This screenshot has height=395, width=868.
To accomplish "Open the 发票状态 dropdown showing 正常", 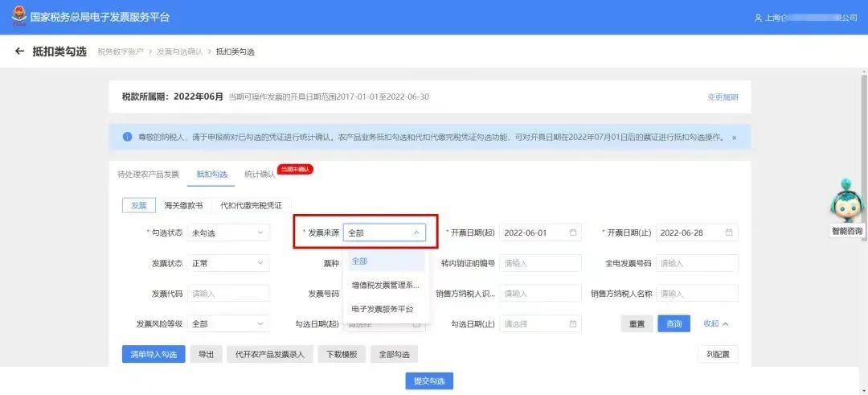I will point(228,263).
